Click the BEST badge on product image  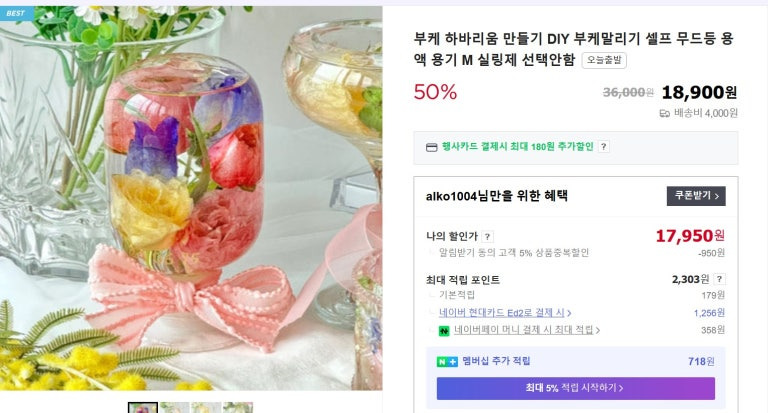coord(16,13)
